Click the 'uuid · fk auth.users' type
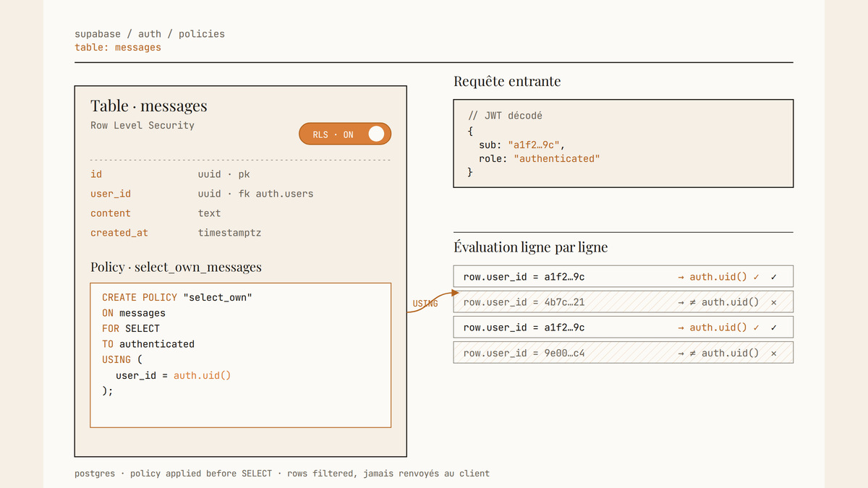This screenshot has width=868, height=488. [x=255, y=194]
